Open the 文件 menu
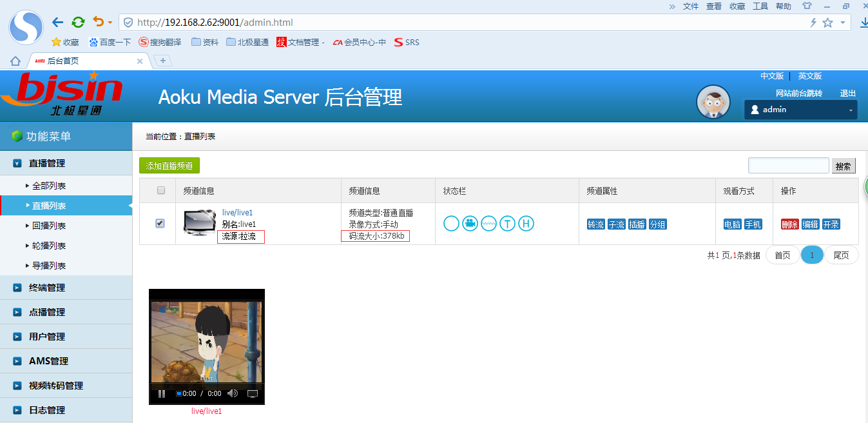Image resolution: width=868 pixels, height=423 pixels. (691, 6)
